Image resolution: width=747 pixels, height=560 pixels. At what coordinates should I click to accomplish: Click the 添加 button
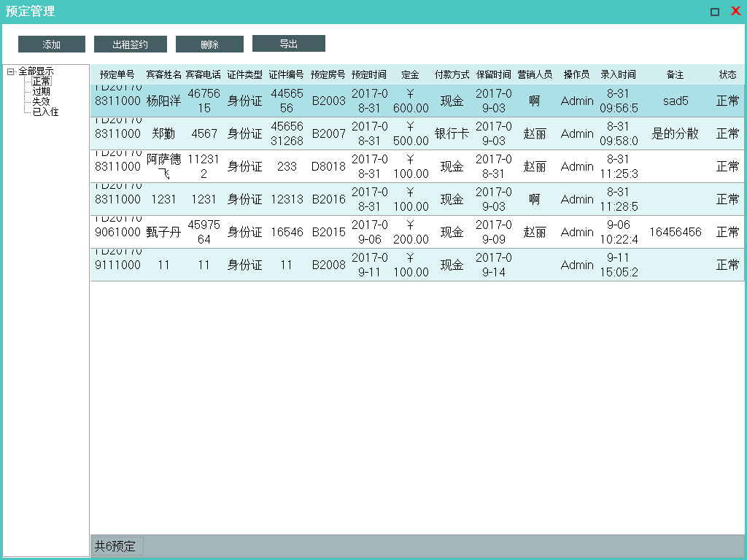51,44
